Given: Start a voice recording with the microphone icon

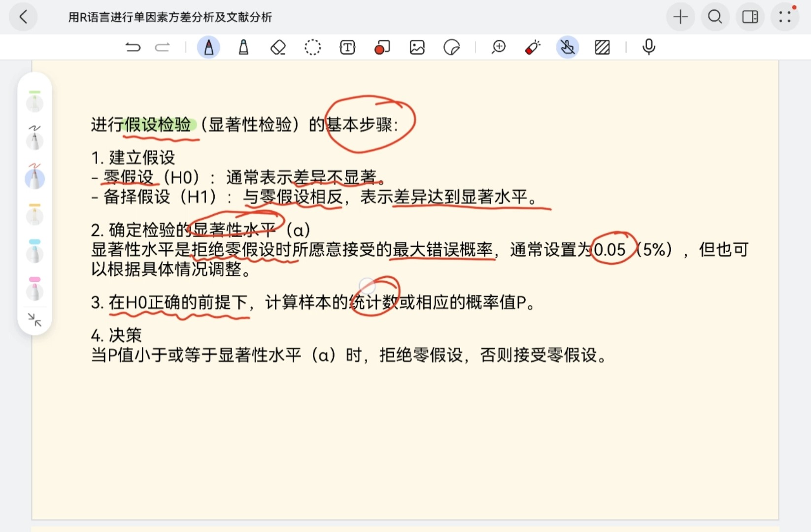Looking at the screenshot, I should point(648,47).
